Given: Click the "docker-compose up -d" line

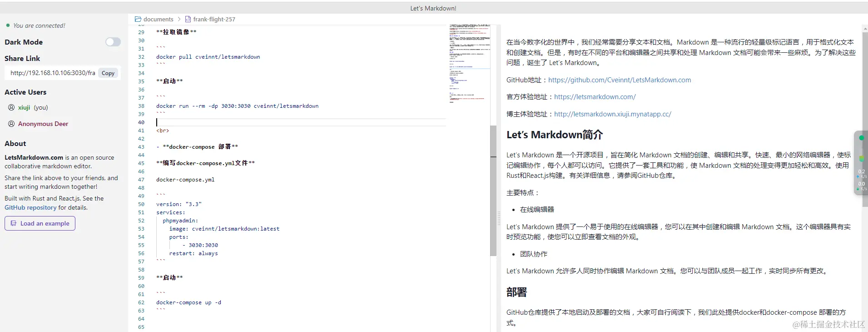Looking at the screenshot, I should click(x=188, y=302).
